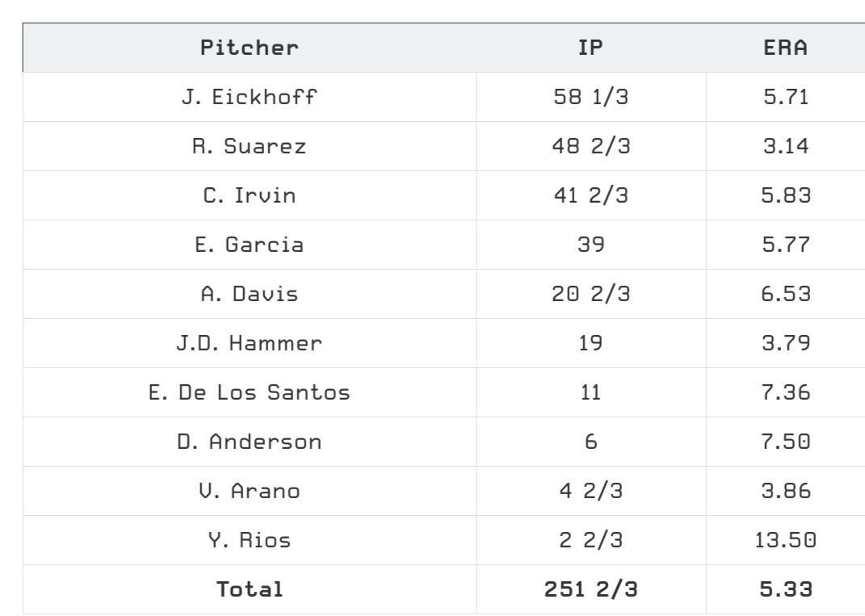Select D. Anderson in the table
The height and width of the screenshot is (616, 865).
coord(250,442)
